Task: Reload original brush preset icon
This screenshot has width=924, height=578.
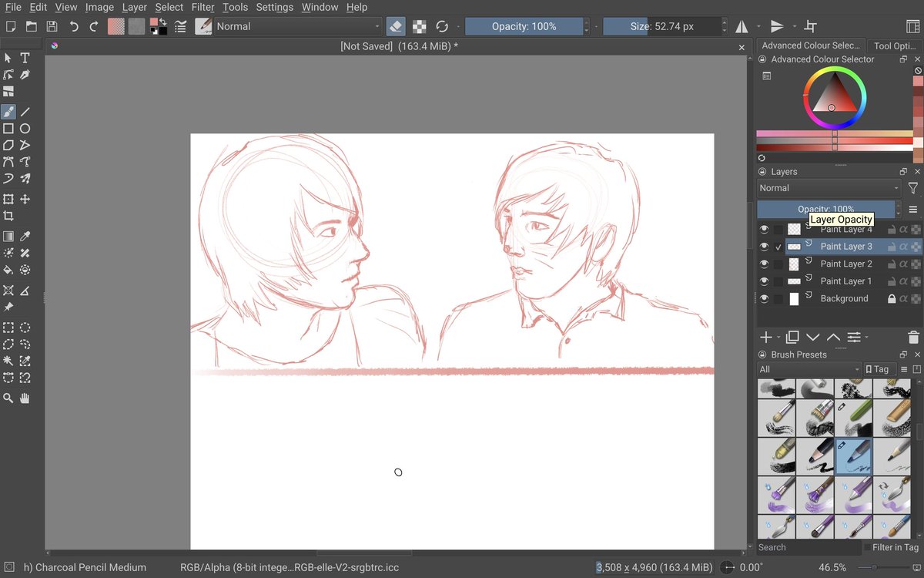Action: click(442, 26)
